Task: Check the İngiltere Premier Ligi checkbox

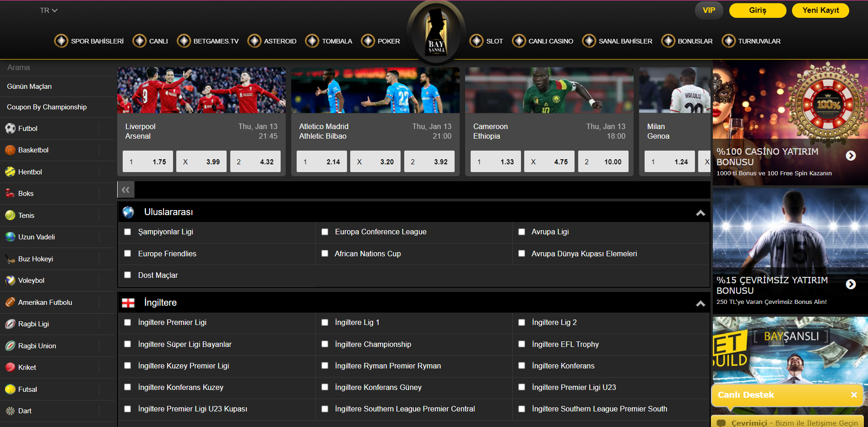Action: click(x=128, y=323)
